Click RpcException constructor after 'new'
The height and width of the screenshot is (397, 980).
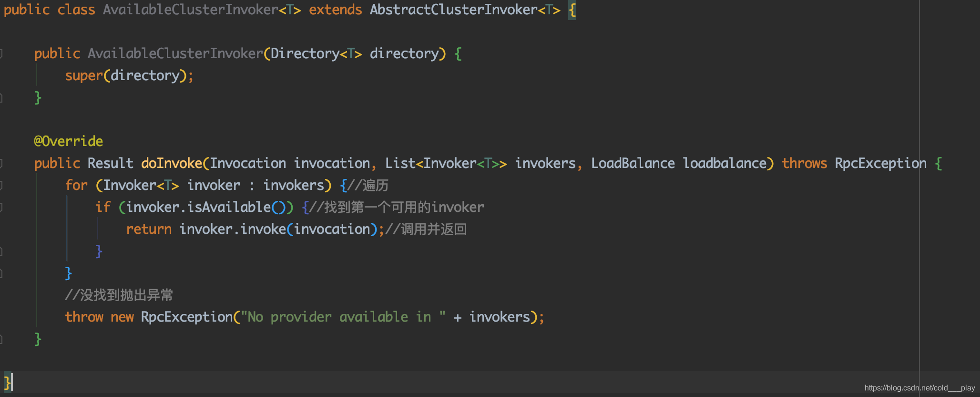187,317
